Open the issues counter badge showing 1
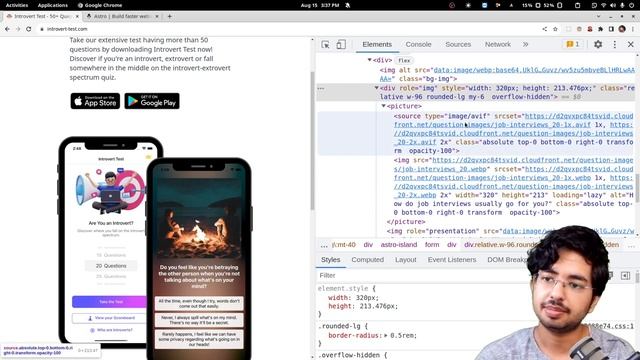This screenshot has height=360, width=640. point(573,44)
